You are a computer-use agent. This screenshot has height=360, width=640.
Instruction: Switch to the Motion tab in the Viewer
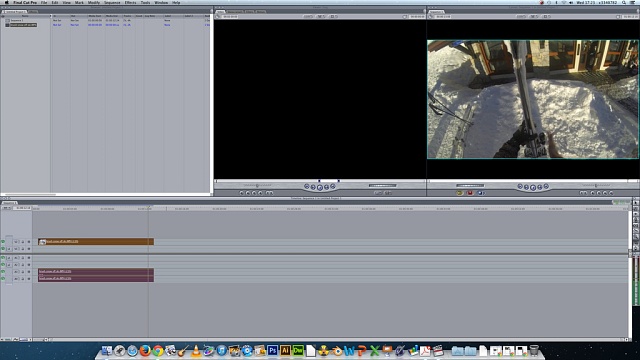click(260, 11)
